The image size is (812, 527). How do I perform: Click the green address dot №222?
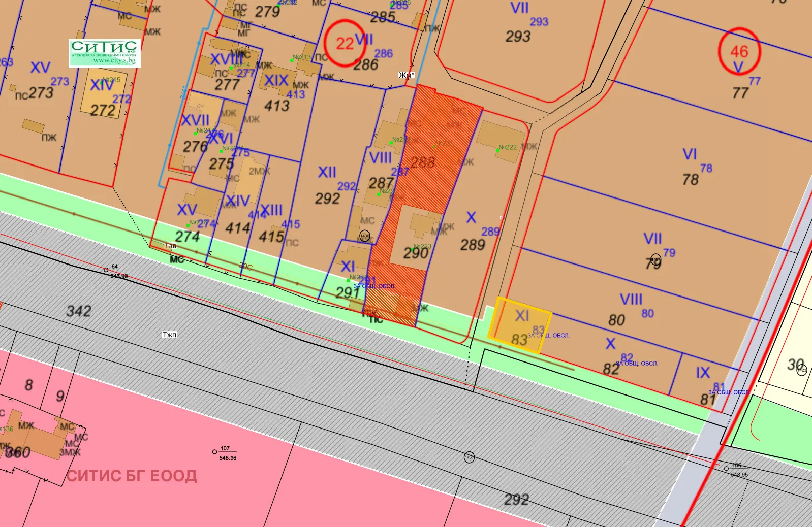(497, 150)
